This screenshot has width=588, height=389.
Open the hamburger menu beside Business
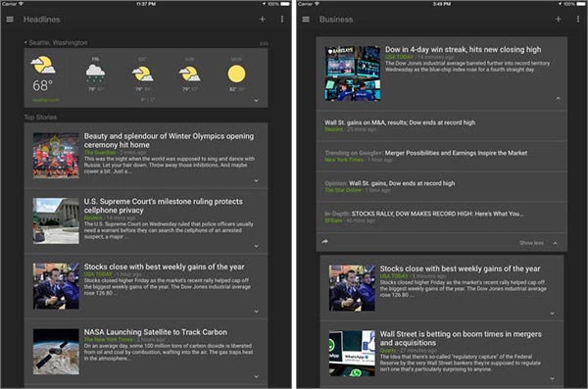pyautogui.click(x=306, y=20)
